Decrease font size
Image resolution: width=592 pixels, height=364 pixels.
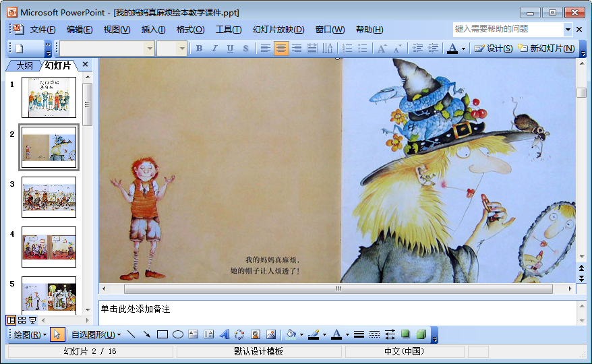398,49
